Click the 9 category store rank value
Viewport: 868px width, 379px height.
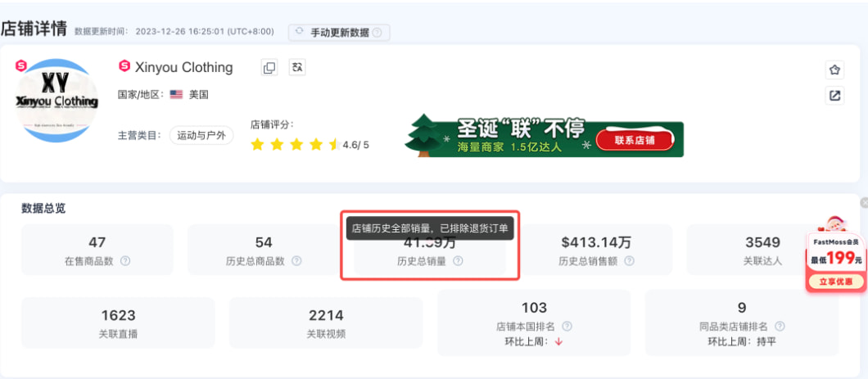(x=742, y=308)
